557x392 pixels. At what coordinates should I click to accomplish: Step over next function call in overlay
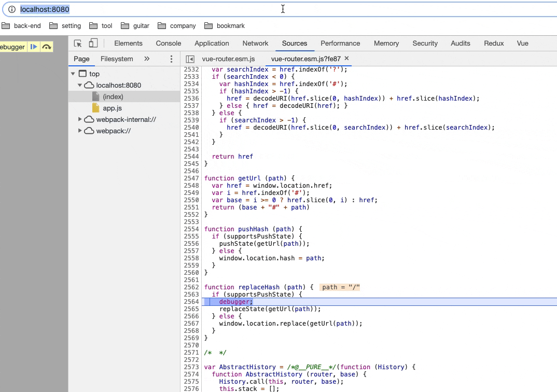point(47,47)
